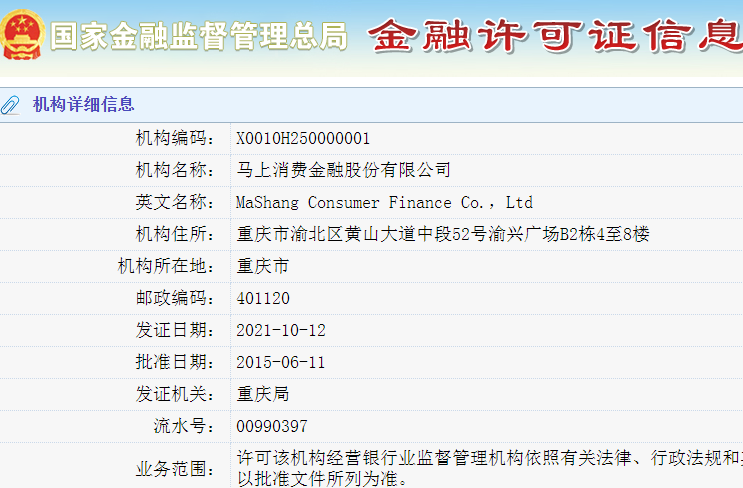Image resolution: width=743 pixels, height=488 pixels.
Task: Click the 批准日期 label
Action: (175, 362)
